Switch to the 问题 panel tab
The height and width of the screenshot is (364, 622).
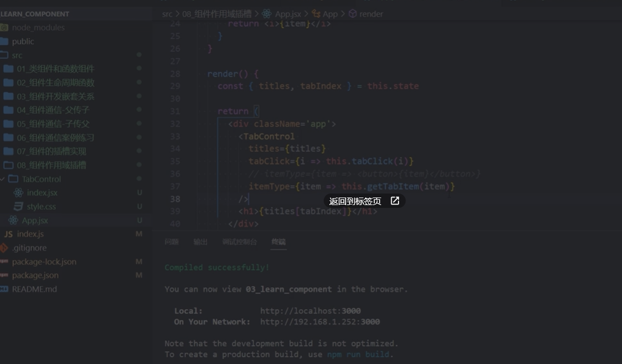click(172, 242)
